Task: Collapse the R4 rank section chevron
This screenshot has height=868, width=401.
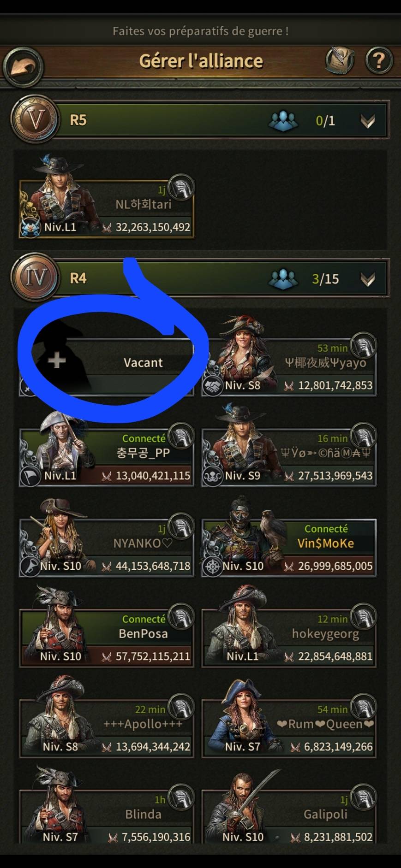Action: [367, 279]
